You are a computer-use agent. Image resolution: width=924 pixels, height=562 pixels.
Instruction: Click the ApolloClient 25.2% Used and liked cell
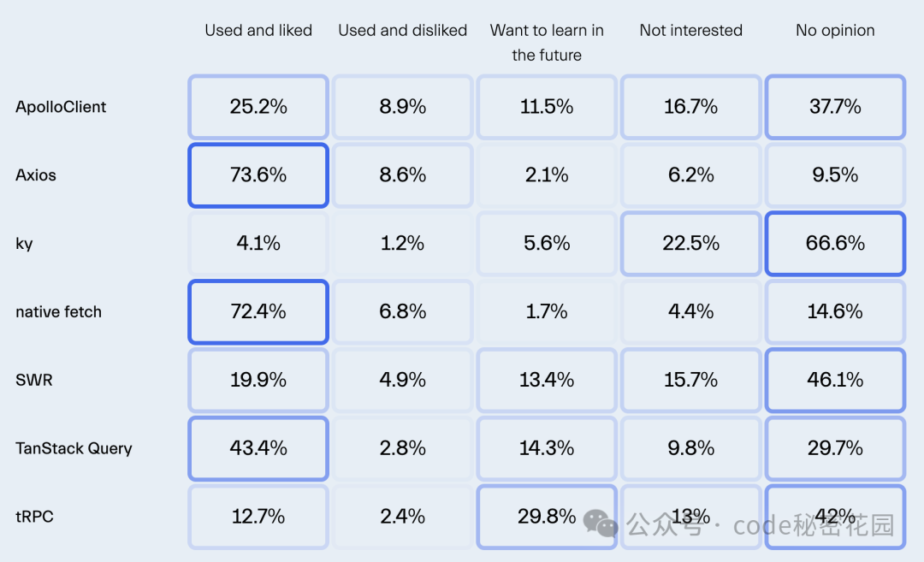pos(258,107)
